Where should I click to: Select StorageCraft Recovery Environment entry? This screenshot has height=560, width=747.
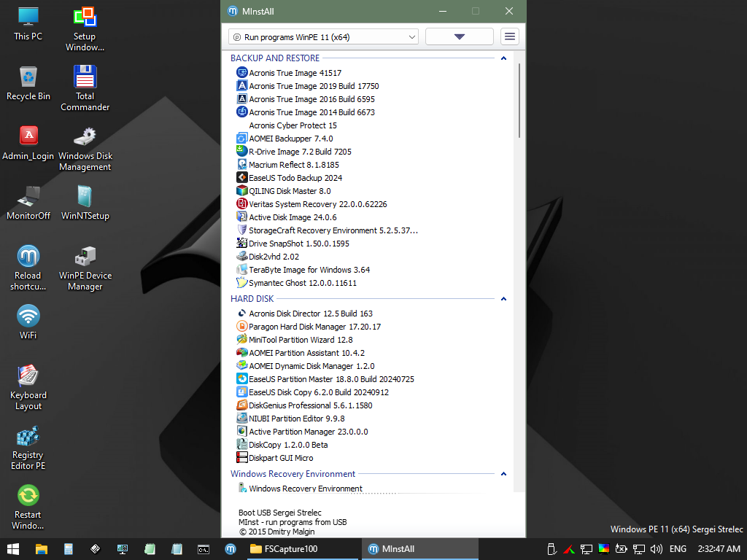tap(328, 230)
